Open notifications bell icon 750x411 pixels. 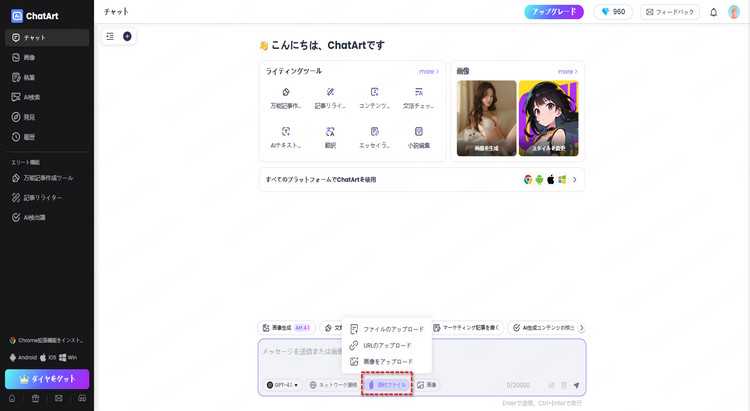point(713,12)
